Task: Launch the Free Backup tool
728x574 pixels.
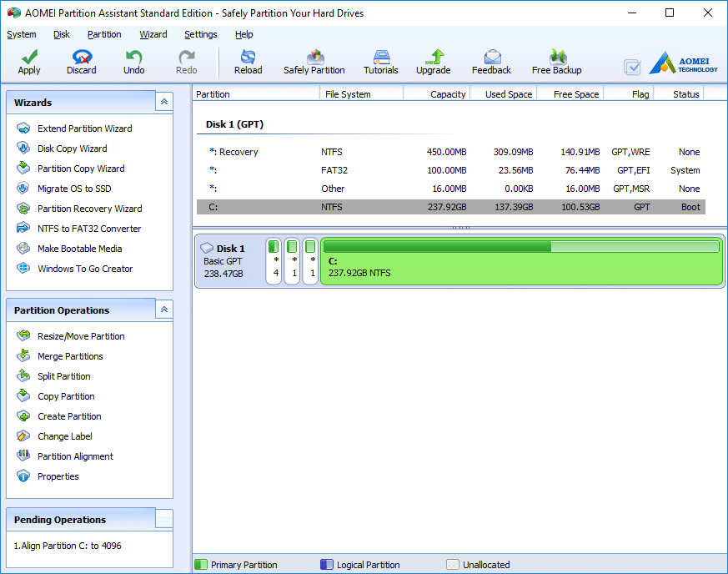Action: point(557,57)
